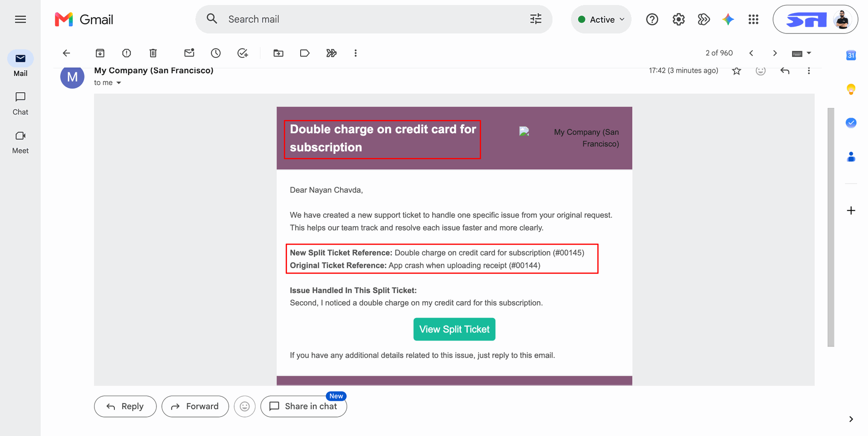Report this email as spam
This screenshot has width=868, height=436.
[127, 53]
